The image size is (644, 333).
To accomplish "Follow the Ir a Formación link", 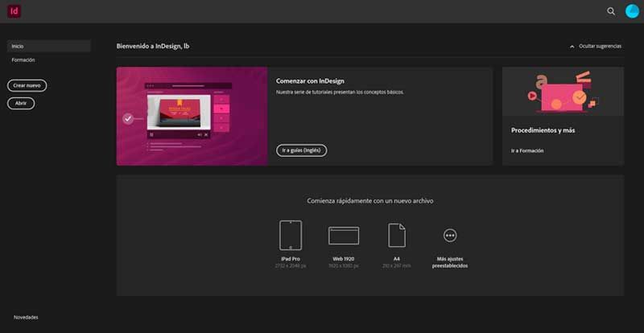I will tap(527, 150).
